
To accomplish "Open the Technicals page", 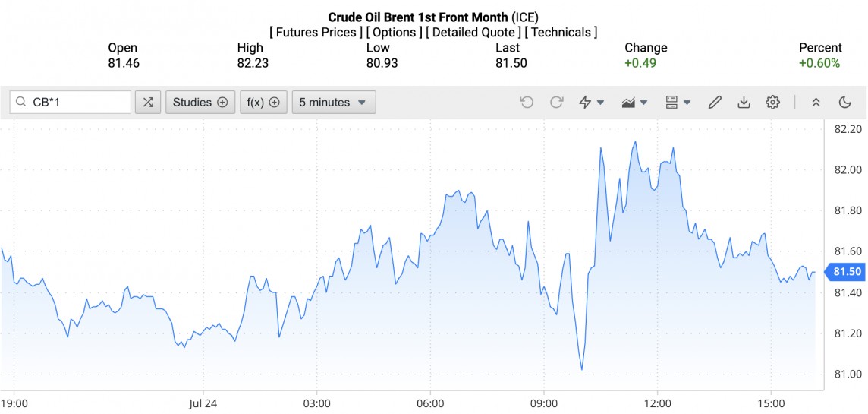I will click(x=561, y=32).
